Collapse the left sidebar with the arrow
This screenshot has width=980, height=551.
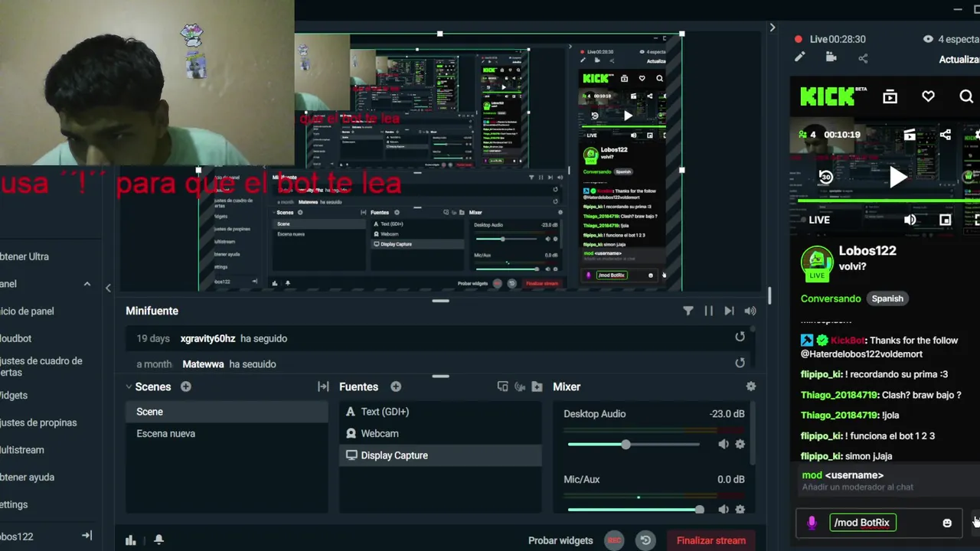click(108, 288)
